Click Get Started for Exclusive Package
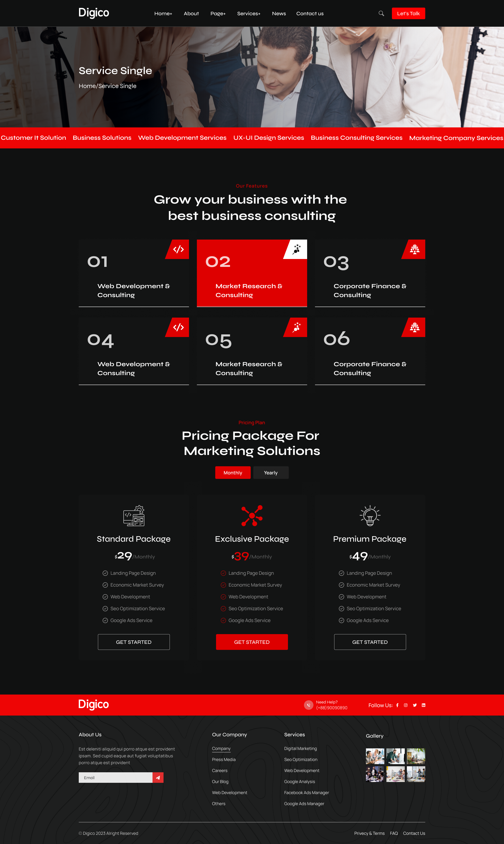This screenshot has height=844, width=504. 252,642
